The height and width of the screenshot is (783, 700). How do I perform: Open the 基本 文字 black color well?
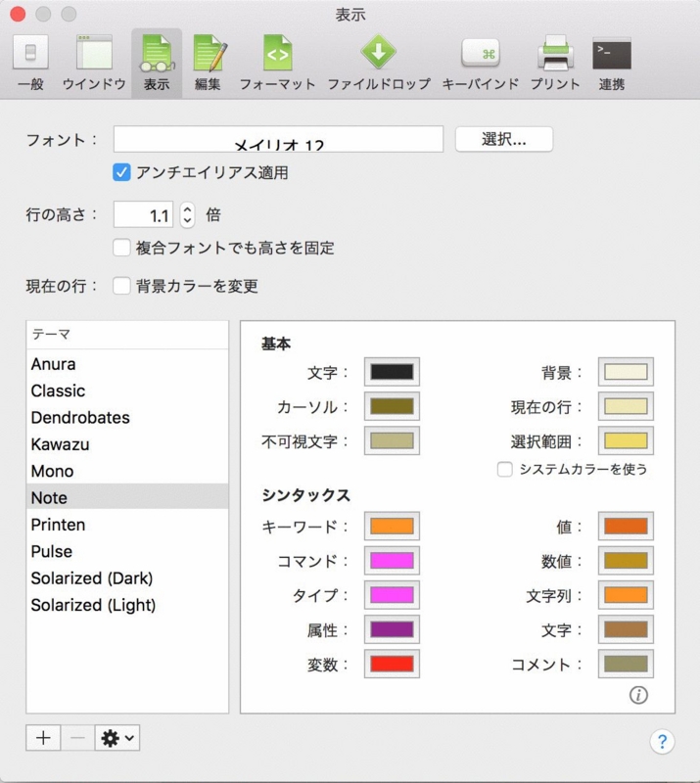click(392, 372)
